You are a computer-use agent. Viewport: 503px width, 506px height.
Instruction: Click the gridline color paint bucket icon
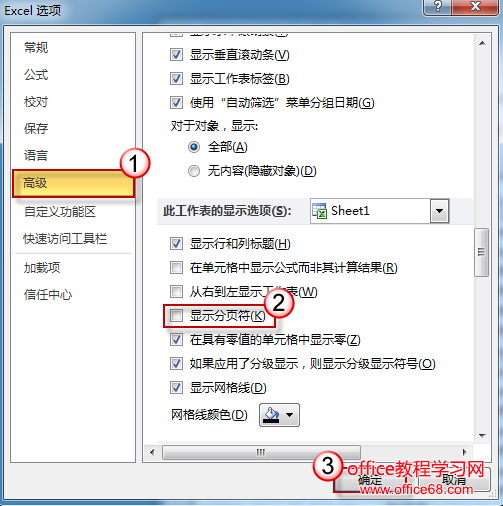271,415
